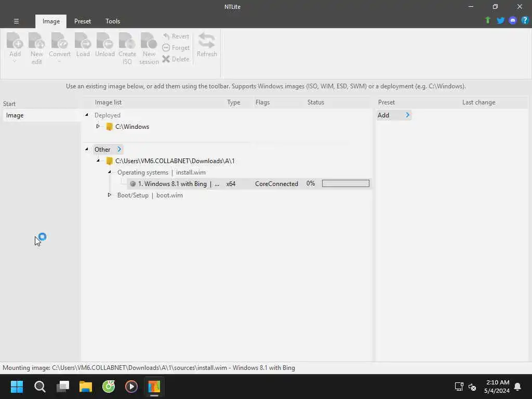
Task: Click the Status column header
Action: click(315, 102)
